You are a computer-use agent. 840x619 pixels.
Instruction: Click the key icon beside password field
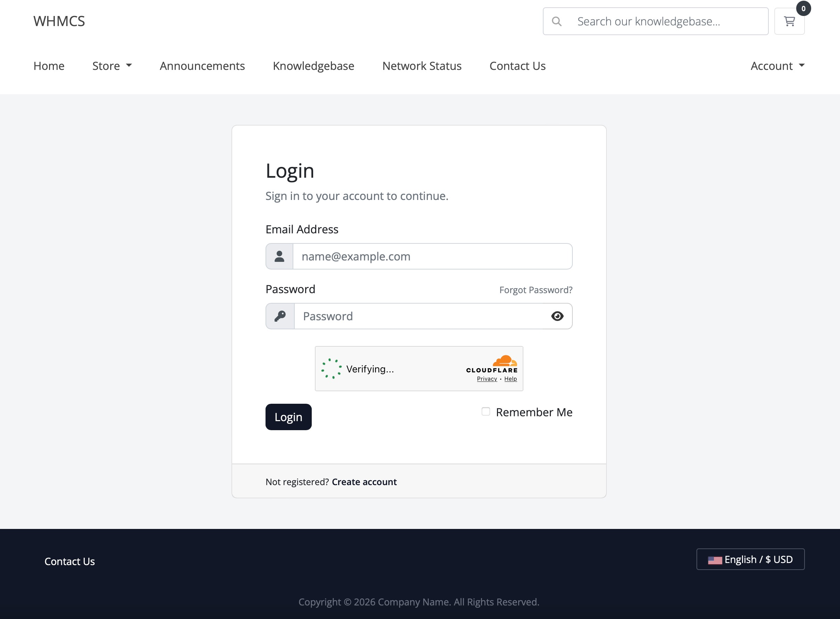(280, 316)
